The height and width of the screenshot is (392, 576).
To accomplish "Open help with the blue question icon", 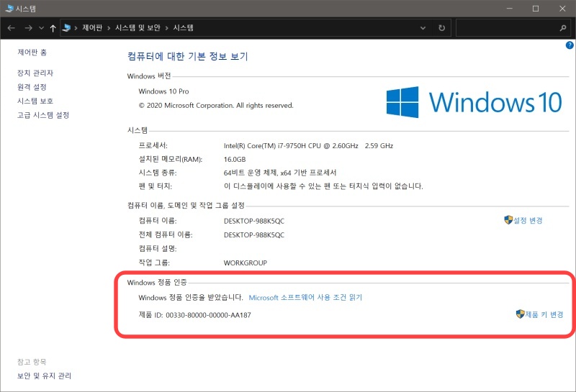I will 570,45.
